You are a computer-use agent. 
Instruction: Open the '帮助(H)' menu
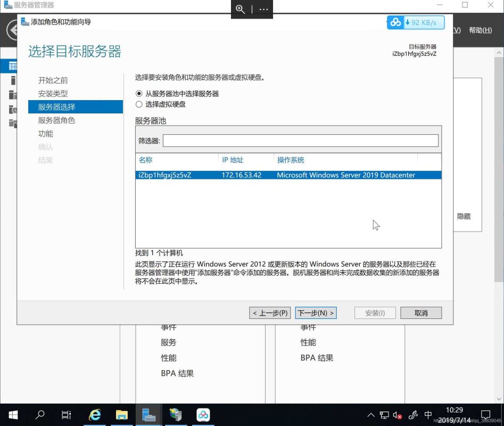tap(480, 30)
